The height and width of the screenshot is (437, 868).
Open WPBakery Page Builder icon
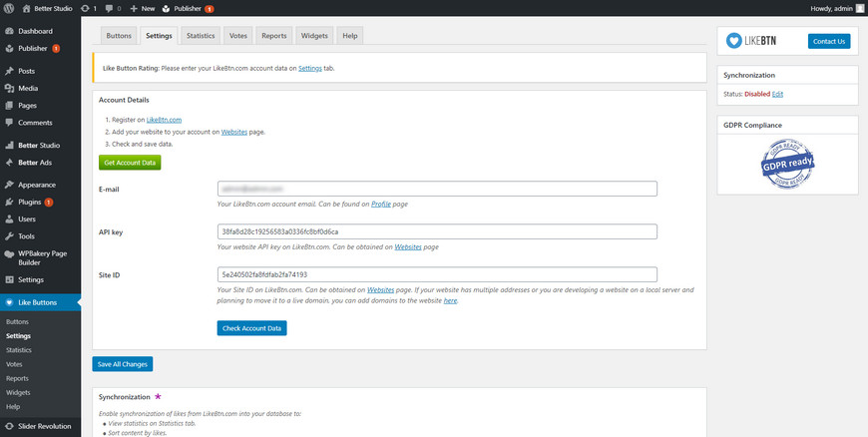[x=9, y=253]
